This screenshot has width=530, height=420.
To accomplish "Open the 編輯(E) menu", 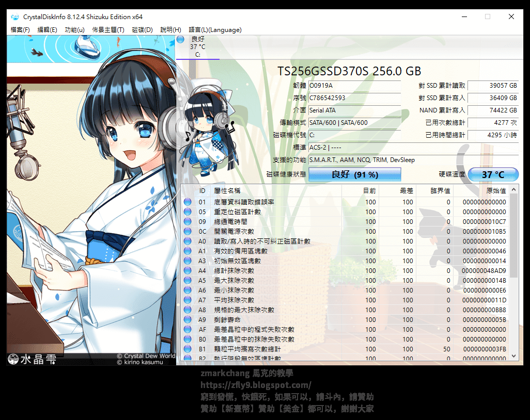I will pos(48,30).
